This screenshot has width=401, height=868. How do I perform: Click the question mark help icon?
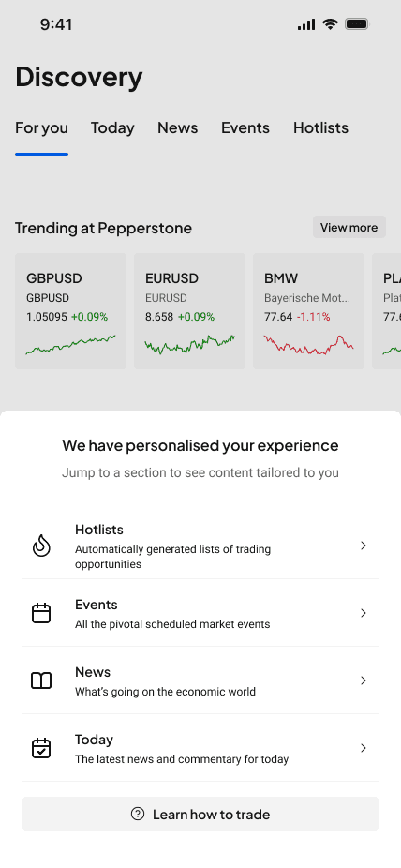138,814
